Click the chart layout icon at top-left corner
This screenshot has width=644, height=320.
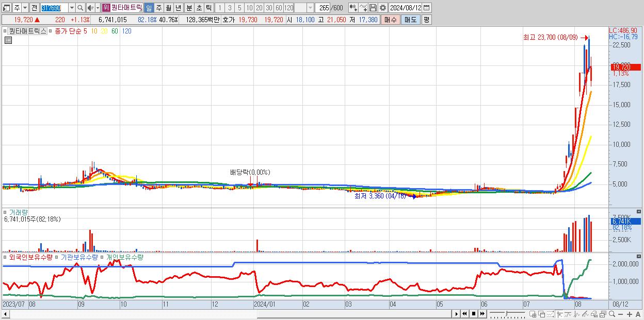[6, 8]
